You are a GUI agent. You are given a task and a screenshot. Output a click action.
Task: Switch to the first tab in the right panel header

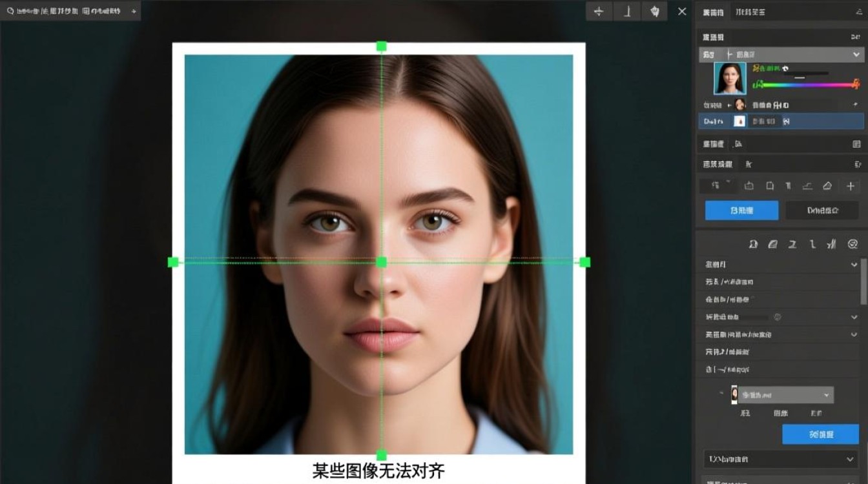(x=712, y=12)
